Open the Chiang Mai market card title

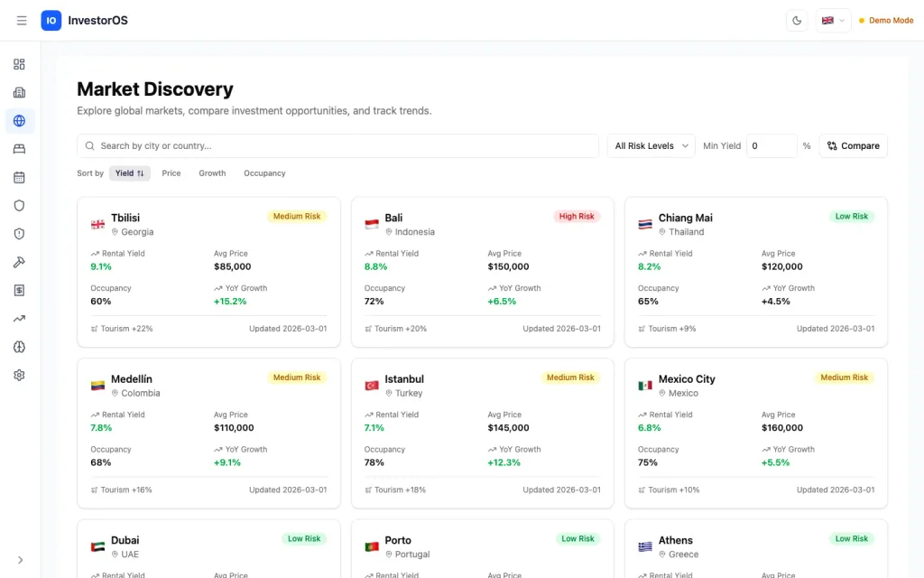coord(686,219)
